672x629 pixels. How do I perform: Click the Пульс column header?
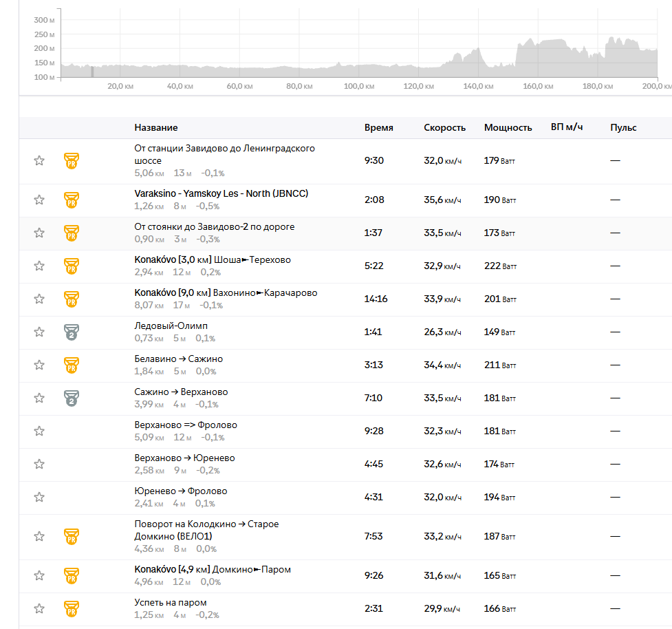[x=623, y=127]
